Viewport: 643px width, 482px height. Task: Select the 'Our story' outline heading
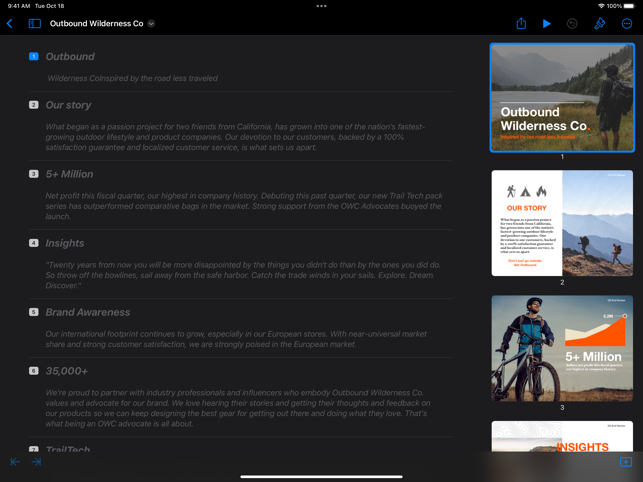tap(68, 105)
